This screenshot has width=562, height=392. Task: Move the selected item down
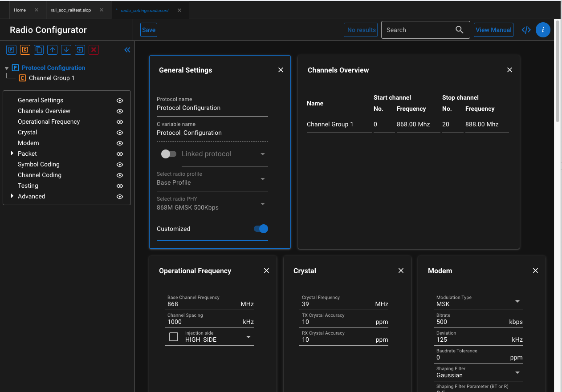[66, 50]
